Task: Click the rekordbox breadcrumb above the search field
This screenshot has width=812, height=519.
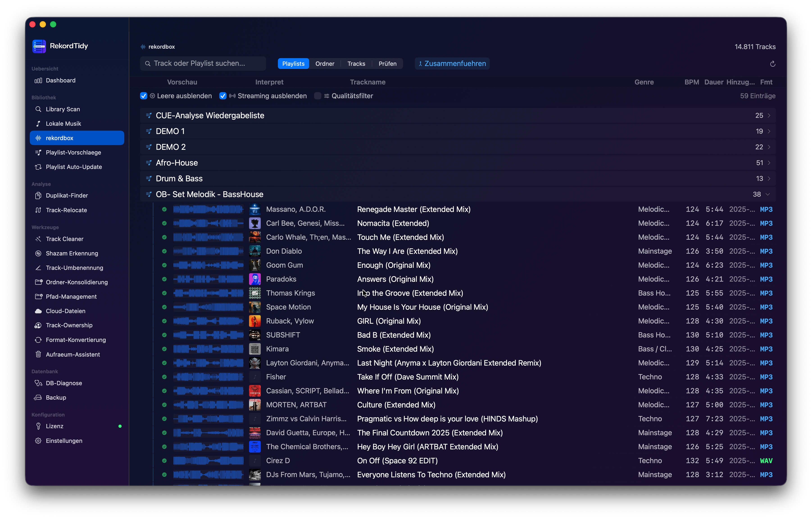Action: tap(158, 47)
